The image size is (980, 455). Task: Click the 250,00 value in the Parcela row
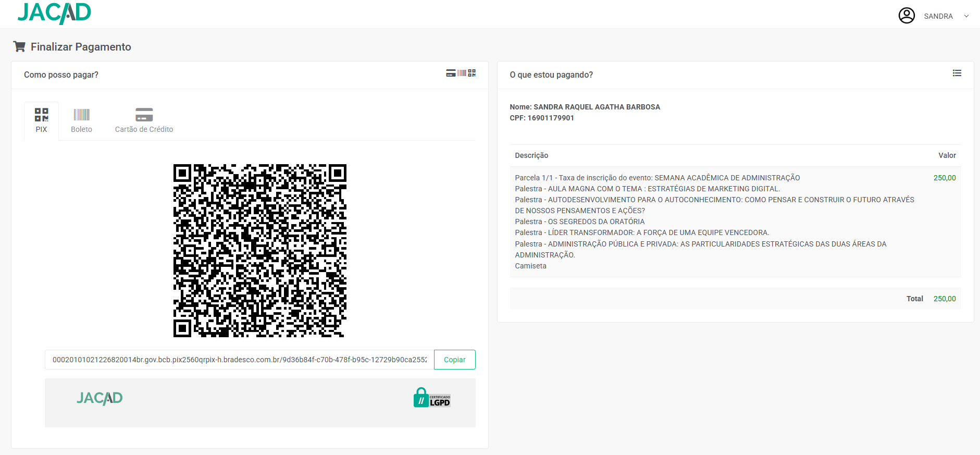(x=945, y=178)
